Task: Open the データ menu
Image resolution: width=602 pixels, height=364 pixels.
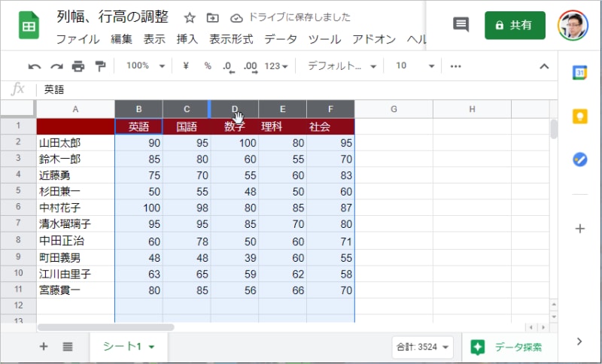Action: point(280,39)
